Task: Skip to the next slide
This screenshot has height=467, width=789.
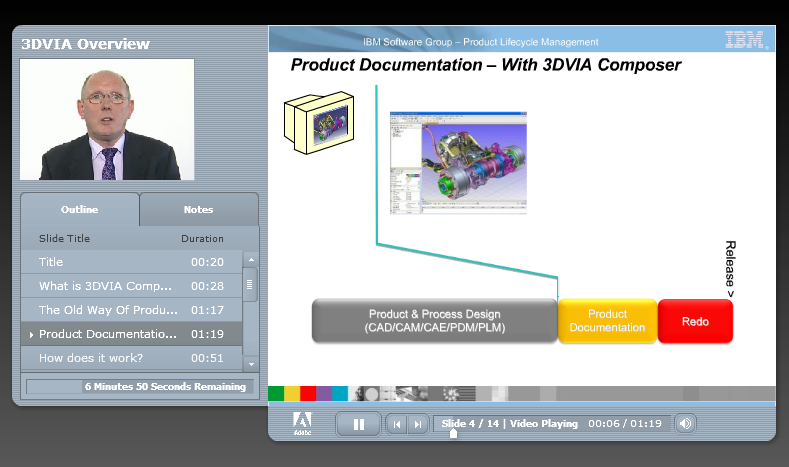Action: (x=418, y=424)
